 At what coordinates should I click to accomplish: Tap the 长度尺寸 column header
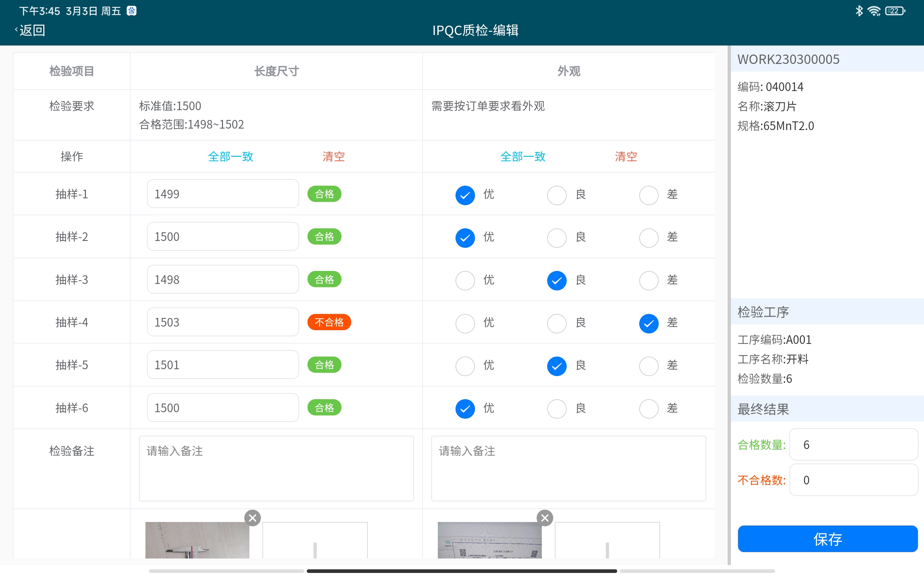point(276,71)
